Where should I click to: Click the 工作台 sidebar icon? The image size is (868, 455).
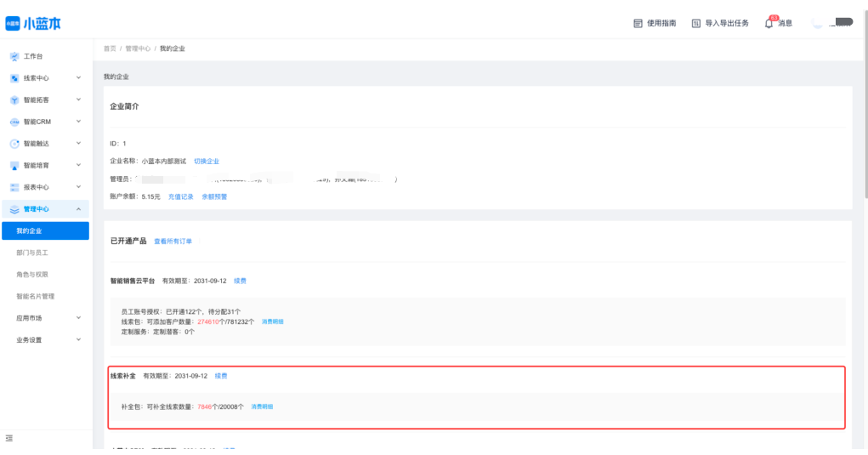(x=14, y=56)
